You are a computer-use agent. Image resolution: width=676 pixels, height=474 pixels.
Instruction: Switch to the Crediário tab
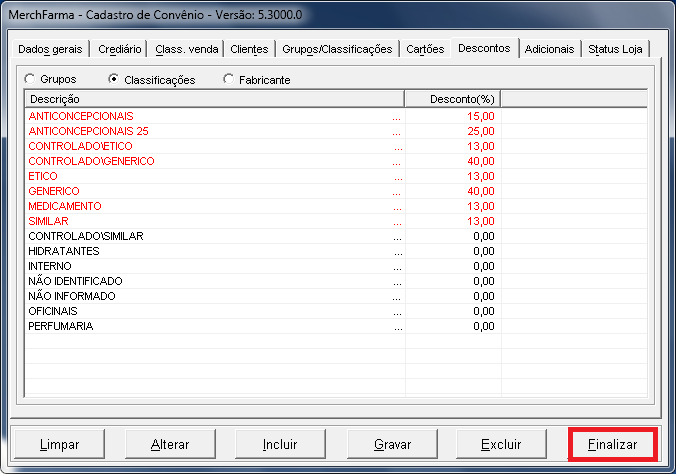tap(121, 49)
